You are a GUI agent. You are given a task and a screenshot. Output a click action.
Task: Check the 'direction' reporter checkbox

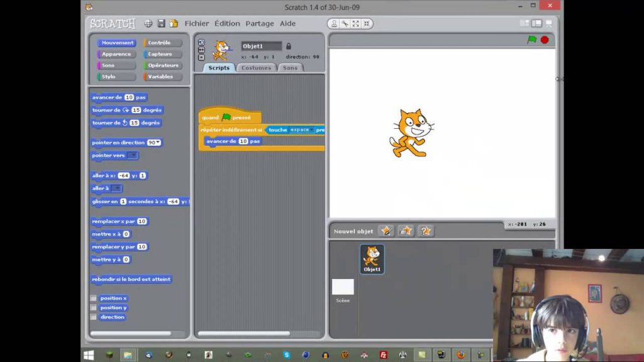point(94,317)
